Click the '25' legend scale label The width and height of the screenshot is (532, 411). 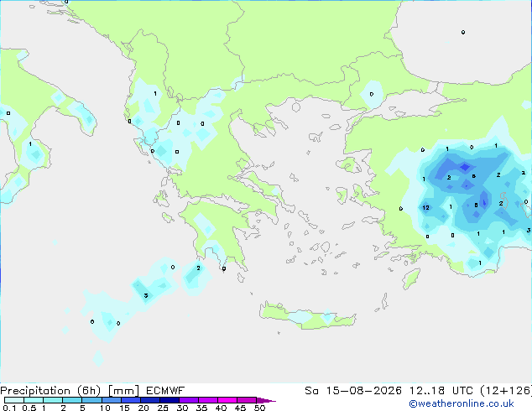(x=163, y=408)
